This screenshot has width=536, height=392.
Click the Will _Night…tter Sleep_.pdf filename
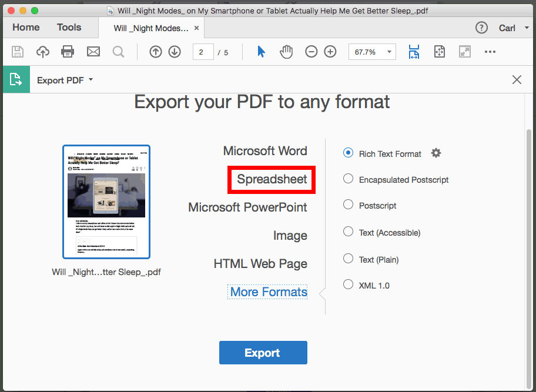point(106,272)
